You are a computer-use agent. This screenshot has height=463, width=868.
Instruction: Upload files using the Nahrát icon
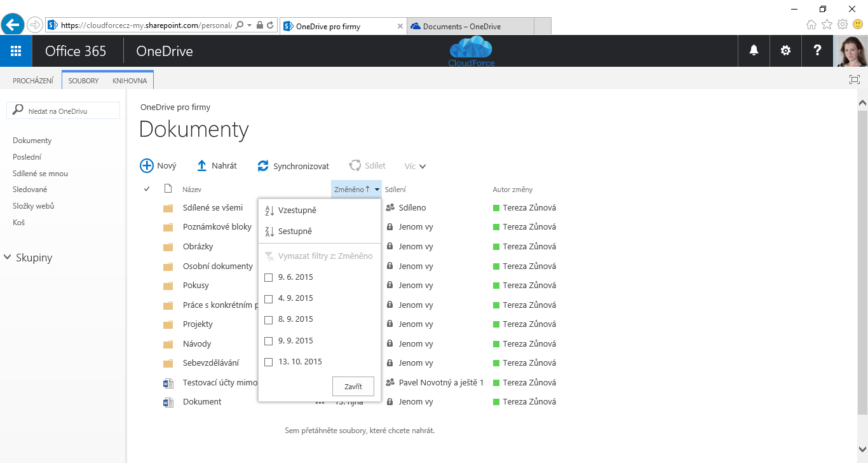pos(200,165)
